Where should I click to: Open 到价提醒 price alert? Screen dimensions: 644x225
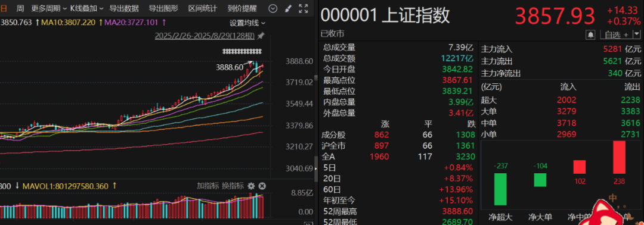(242, 8)
